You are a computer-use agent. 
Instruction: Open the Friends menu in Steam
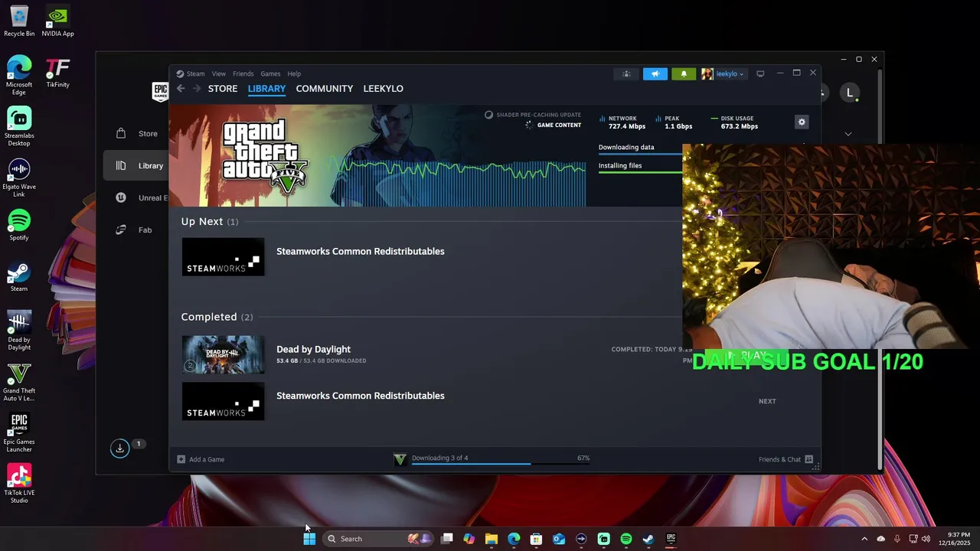[x=243, y=73]
